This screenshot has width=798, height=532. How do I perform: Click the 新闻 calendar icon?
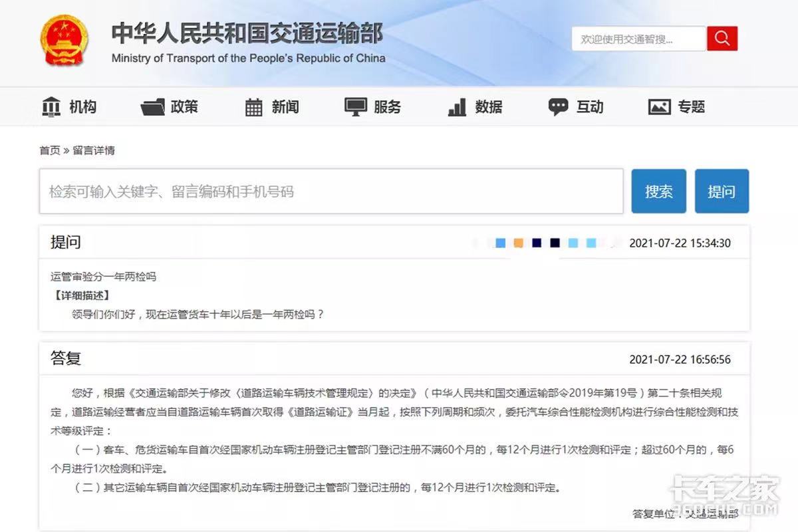pos(254,107)
